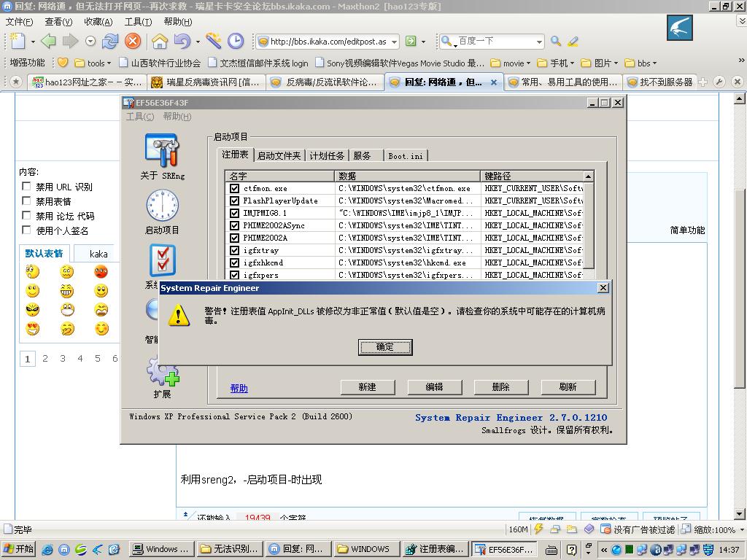Refresh the page with reload icon
This screenshot has width=747, height=560.
click(111, 42)
